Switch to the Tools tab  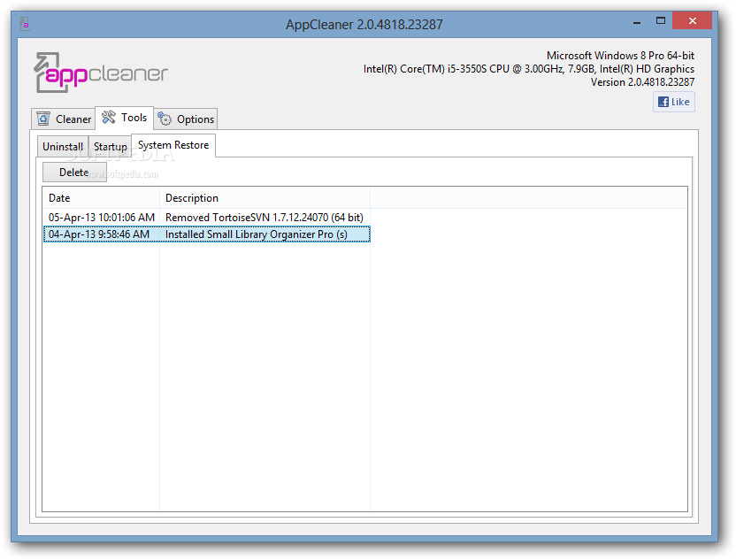click(125, 118)
